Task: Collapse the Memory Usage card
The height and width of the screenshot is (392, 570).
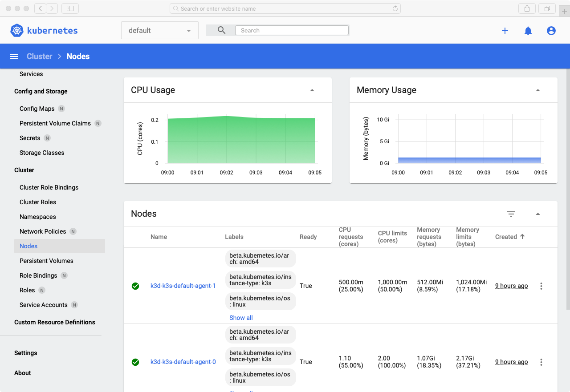Action: coord(538,90)
